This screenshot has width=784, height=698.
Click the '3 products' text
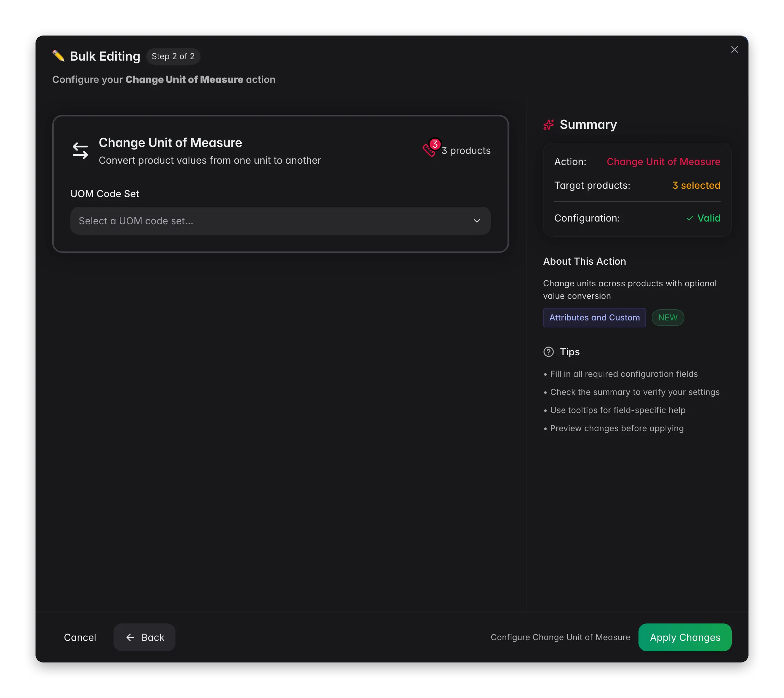466,151
